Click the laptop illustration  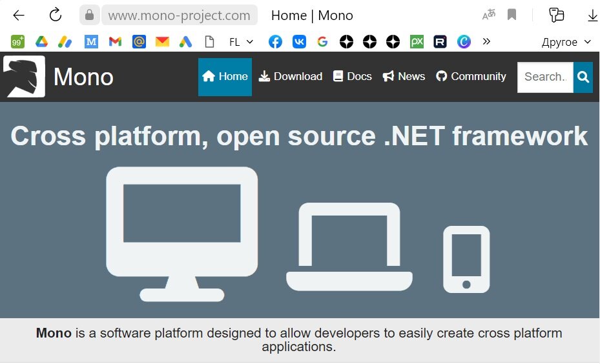(349, 247)
